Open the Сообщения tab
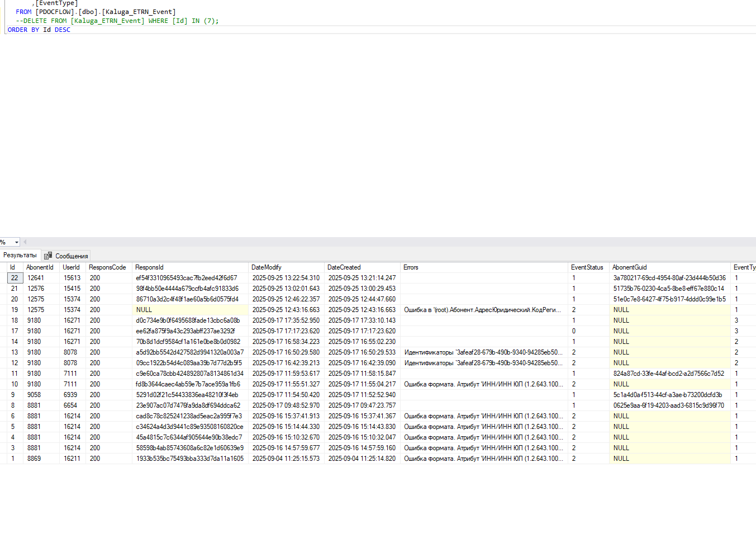Screen dimensions: 756x538 coord(66,256)
